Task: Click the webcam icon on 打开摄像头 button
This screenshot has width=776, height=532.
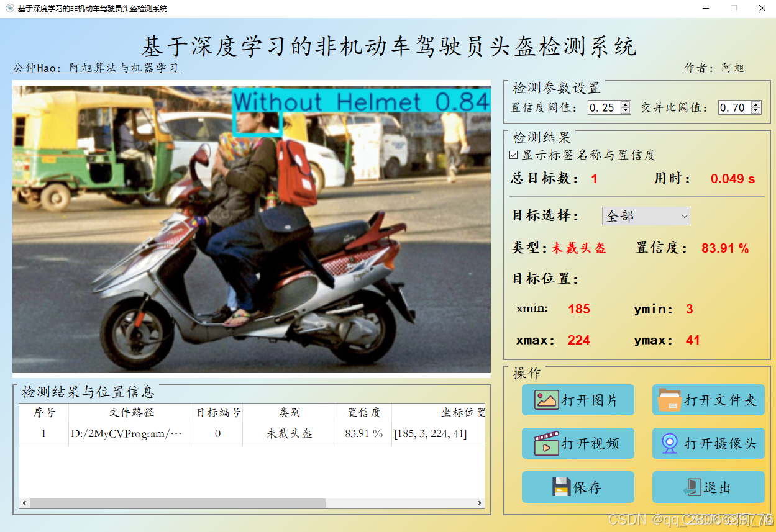Action: click(x=669, y=443)
